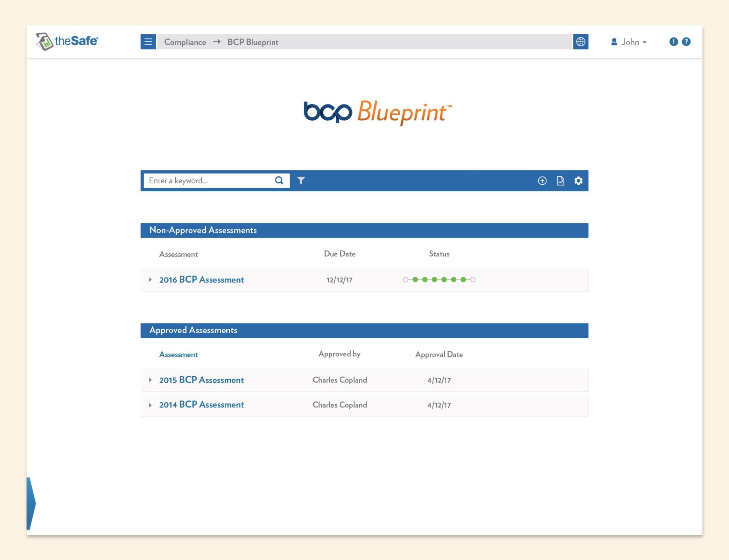
Task: Click the search magnifier icon
Action: click(279, 180)
